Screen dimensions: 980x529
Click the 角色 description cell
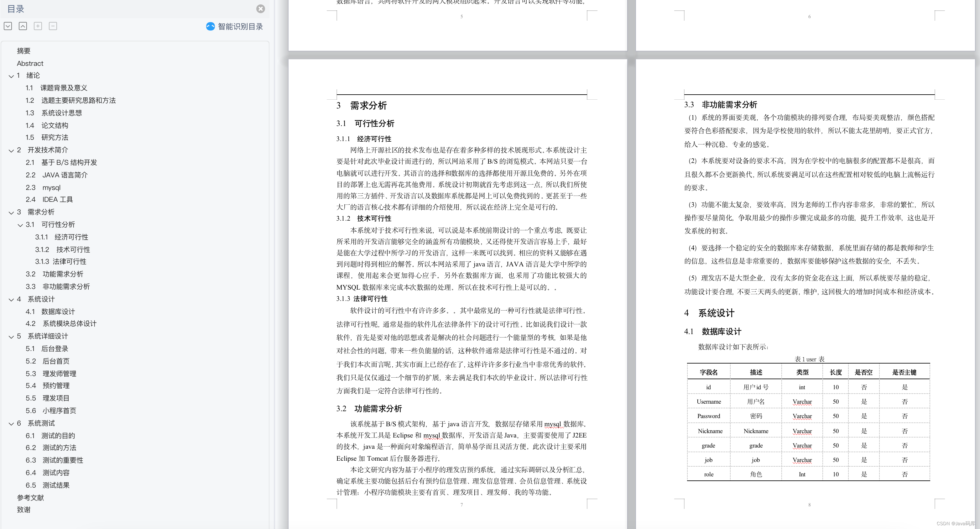point(756,474)
